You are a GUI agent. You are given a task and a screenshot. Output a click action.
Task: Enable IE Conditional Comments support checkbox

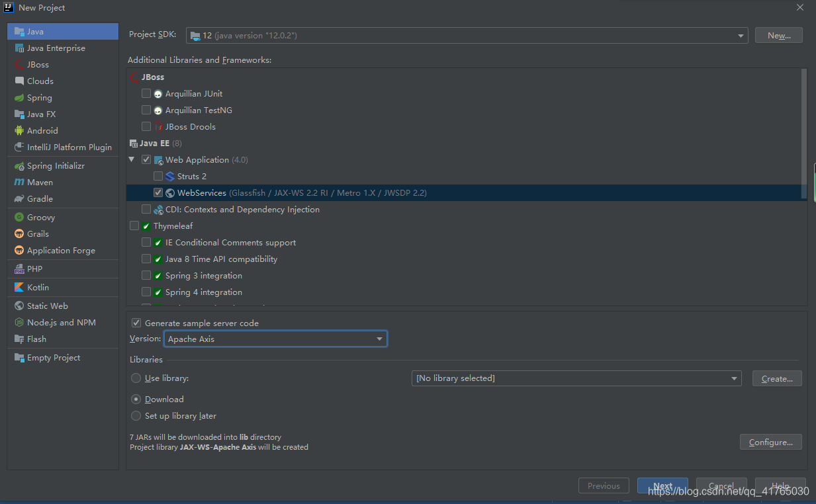(x=146, y=242)
